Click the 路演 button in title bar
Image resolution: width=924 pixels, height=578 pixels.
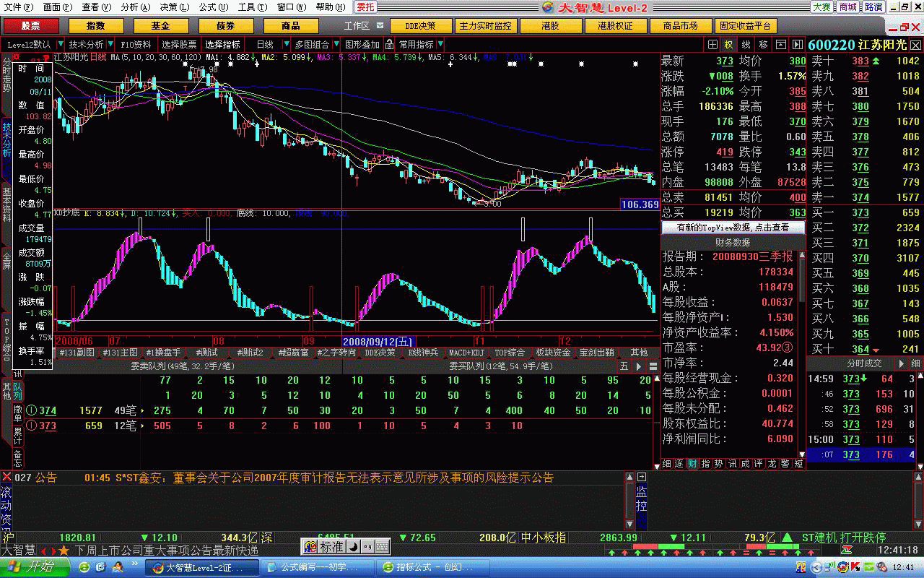873,7
